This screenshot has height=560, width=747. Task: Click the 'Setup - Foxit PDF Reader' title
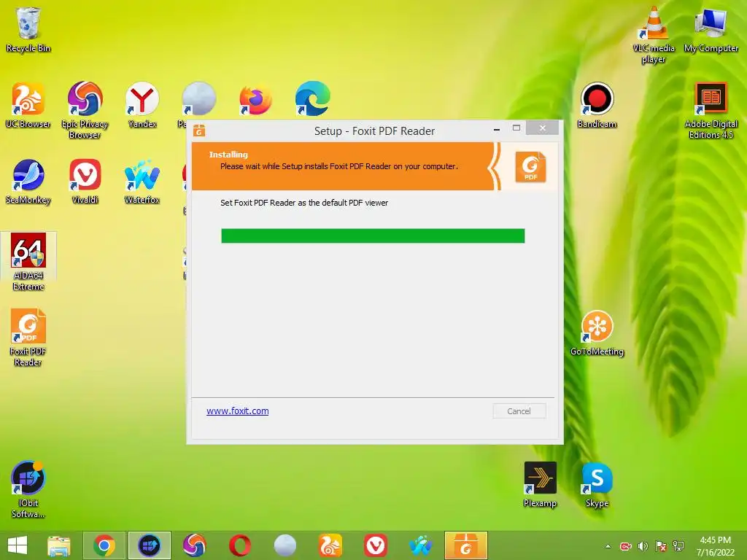click(374, 131)
